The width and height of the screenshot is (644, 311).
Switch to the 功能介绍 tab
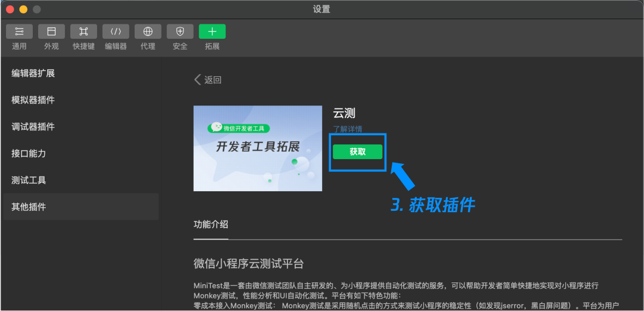coord(210,225)
